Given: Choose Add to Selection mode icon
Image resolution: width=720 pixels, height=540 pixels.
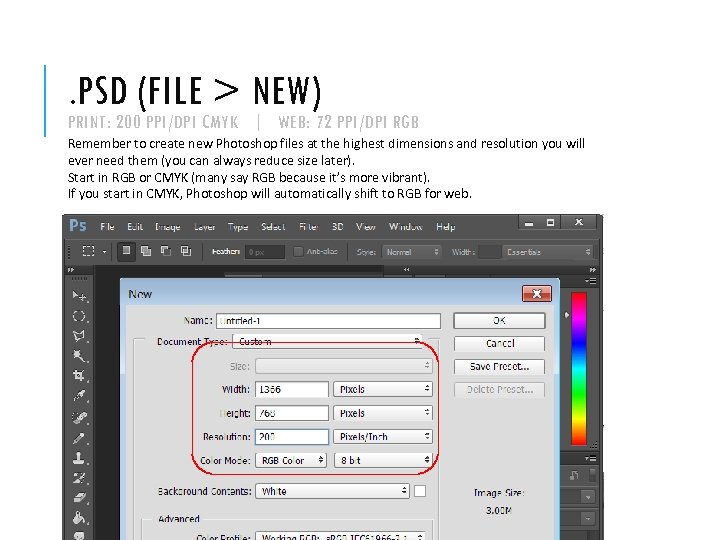Looking at the screenshot, I should tap(146, 251).
